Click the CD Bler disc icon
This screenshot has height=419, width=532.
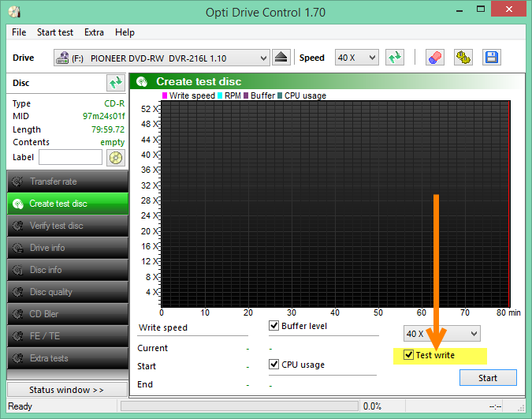pos(17,314)
